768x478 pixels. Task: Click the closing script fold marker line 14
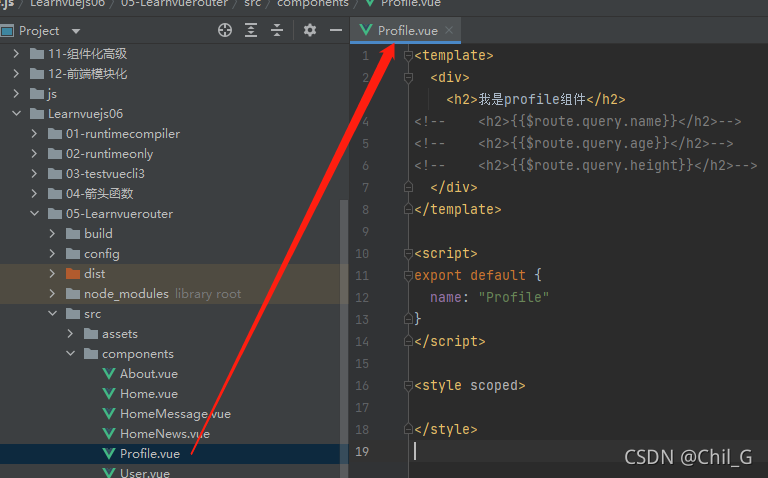pos(408,341)
